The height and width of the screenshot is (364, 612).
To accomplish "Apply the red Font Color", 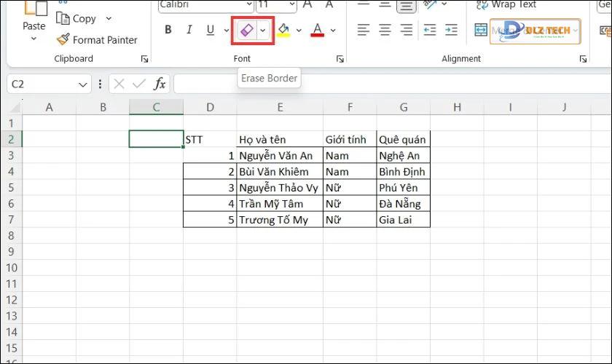I will coord(318,30).
